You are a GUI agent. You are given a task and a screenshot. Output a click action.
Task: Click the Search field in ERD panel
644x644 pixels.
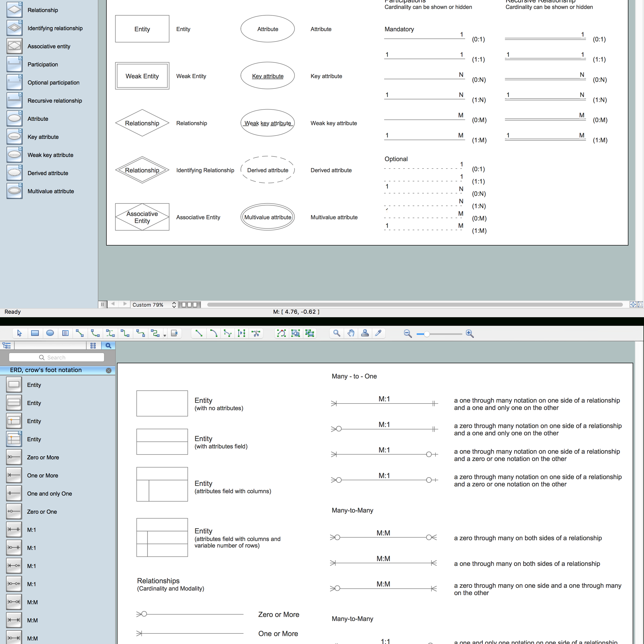click(57, 357)
